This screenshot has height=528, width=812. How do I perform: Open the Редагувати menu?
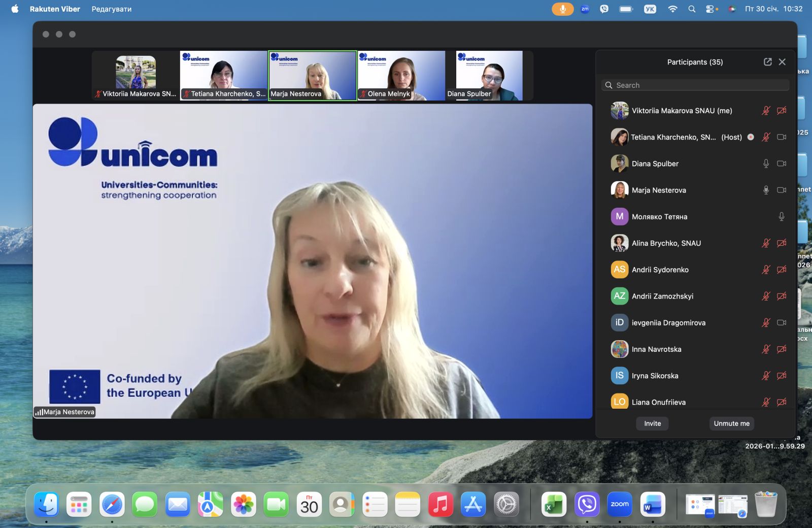112,9
